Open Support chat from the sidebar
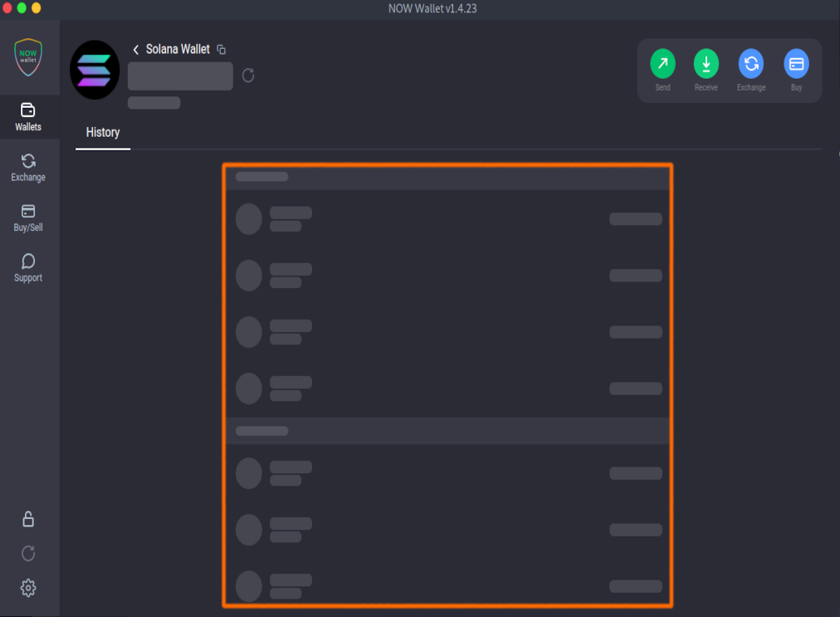 point(28,268)
